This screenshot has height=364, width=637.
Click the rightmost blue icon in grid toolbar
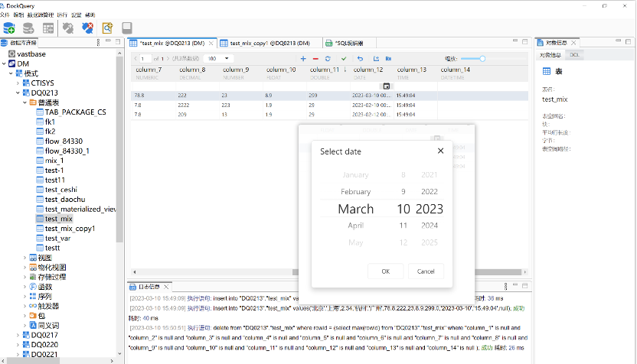(x=388, y=59)
